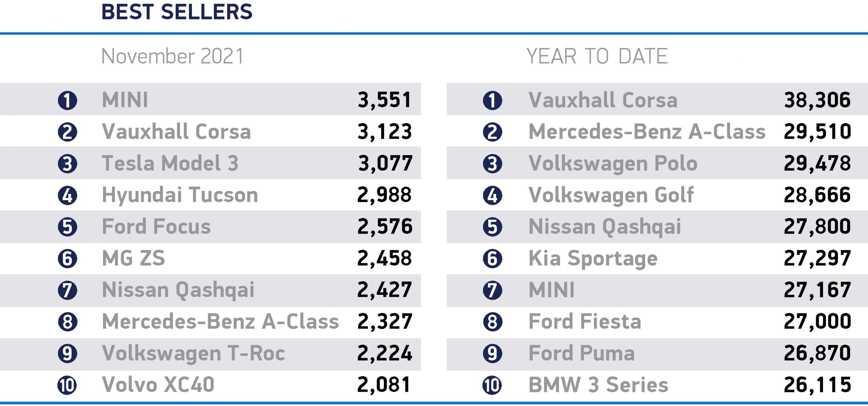Click the Vauxhall Corsa year-to-date figure 38,306

tap(817, 100)
